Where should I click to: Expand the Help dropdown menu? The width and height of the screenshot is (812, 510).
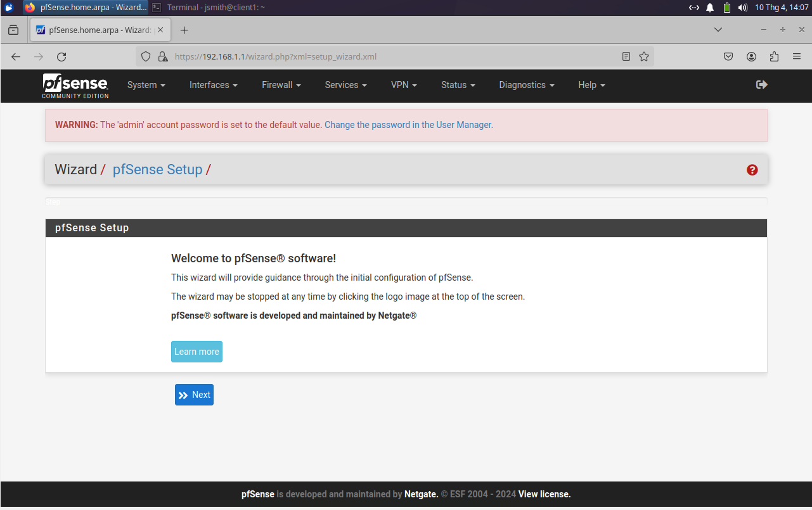[x=591, y=85]
